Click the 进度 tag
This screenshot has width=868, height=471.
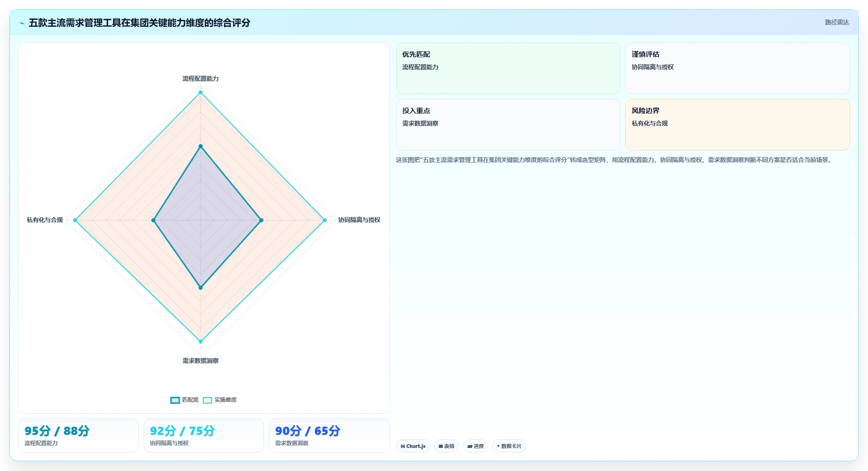pos(476,446)
